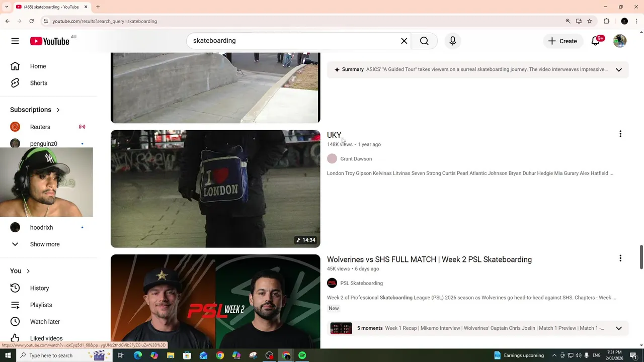
Task: Open Windows notification center icon
Action: pyautogui.click(x=634, y=355)
